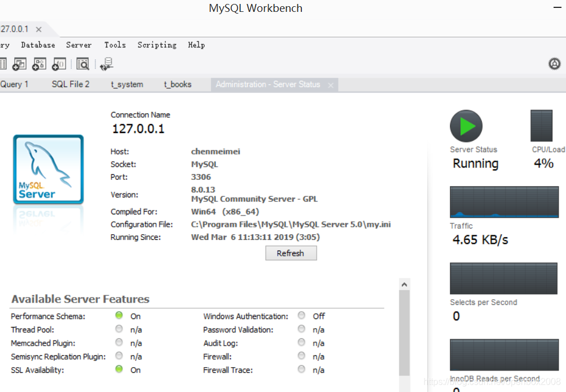This screenshot has height=392, width=566.
Task: Click the version number 8.0.13
Action: [203, 190]
